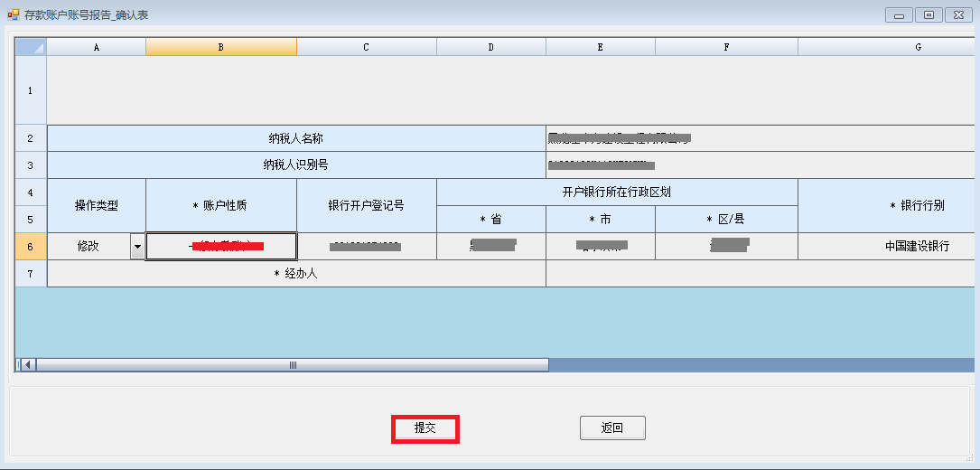Screen dimensions: 980x470
Task: Select the row 6 header
Action: (31, 246)
